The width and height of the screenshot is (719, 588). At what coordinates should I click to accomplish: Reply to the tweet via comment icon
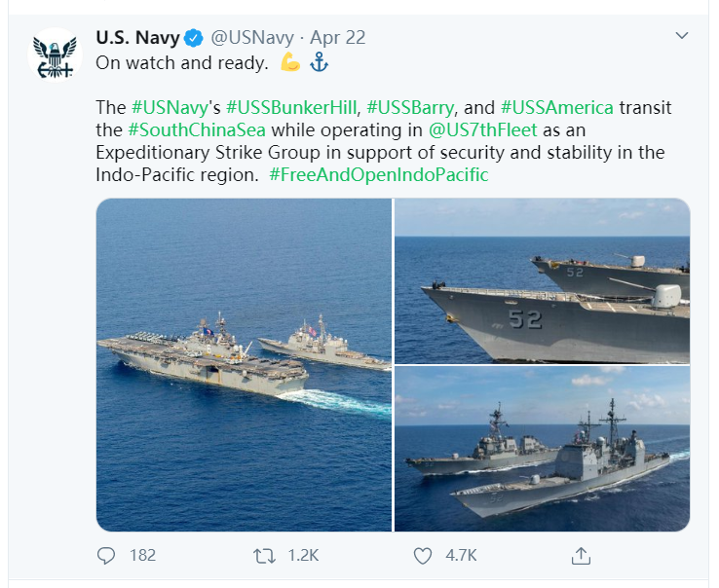pyautogui.click(x=107, y=556)
